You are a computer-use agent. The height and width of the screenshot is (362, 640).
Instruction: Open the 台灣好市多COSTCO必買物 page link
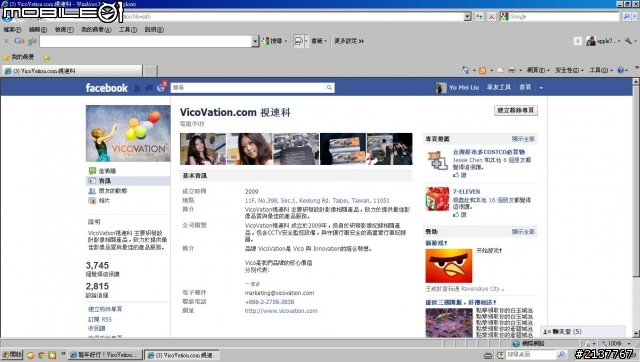(489, 152)
